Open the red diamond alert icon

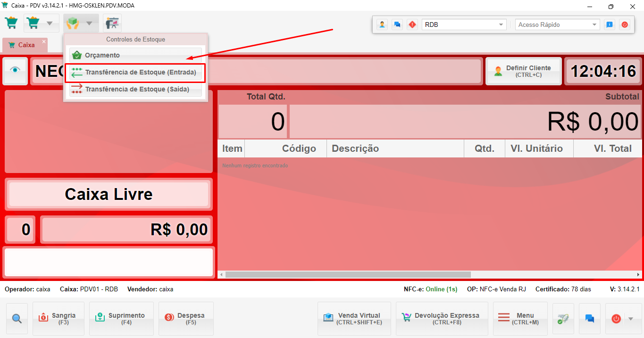[x=412, y=25]
